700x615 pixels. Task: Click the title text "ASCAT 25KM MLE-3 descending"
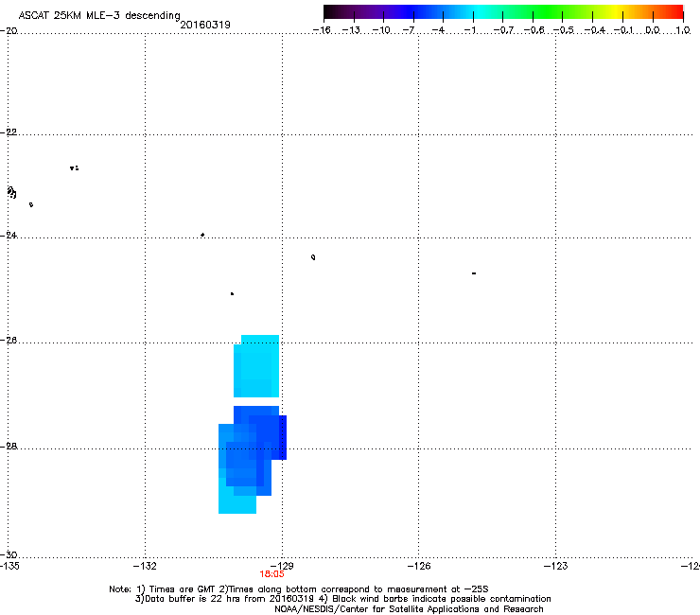click(99, 16)
